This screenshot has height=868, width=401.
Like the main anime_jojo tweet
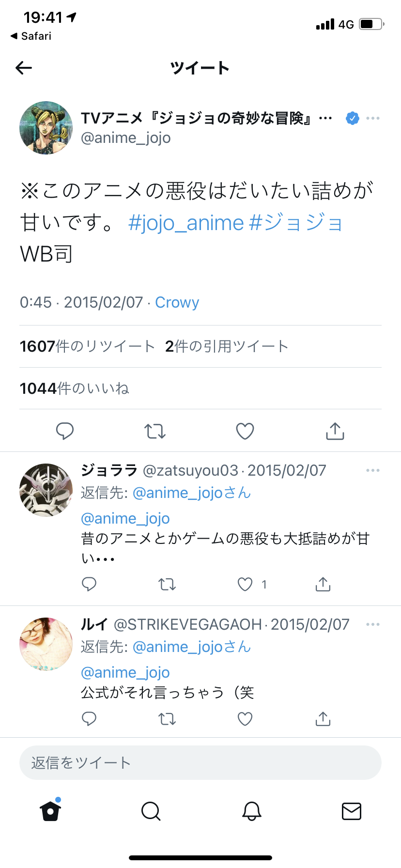pos(245,431)
